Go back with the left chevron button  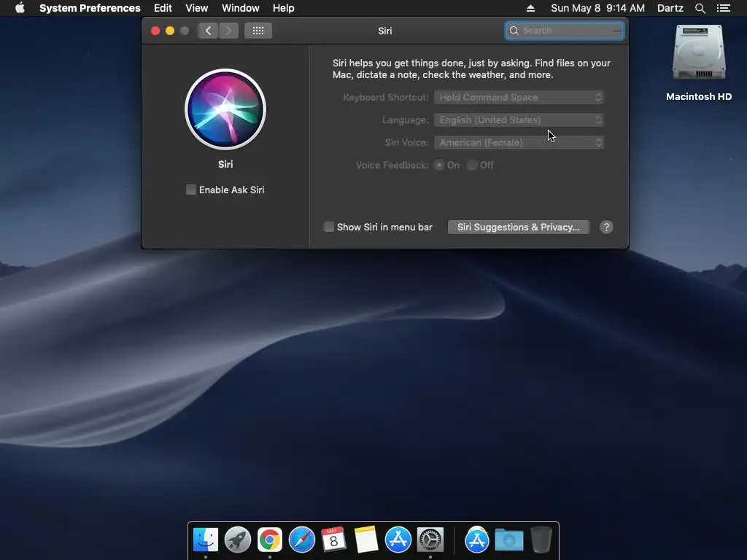[x=208, y=31]
